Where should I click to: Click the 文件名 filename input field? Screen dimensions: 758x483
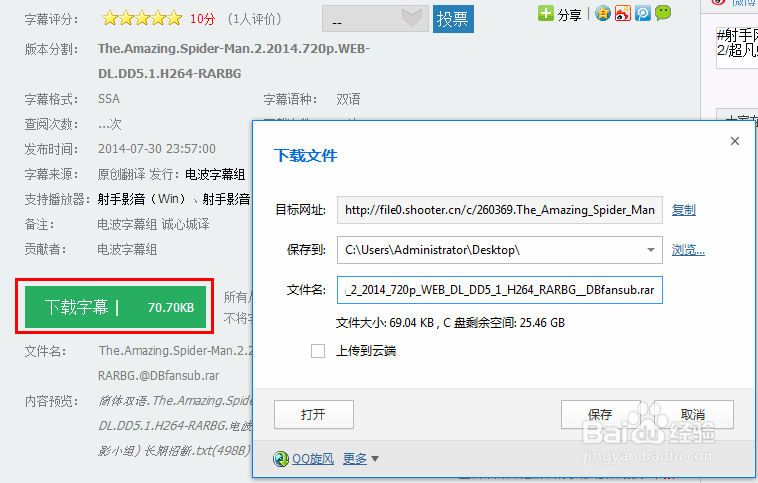click(499, 290)
